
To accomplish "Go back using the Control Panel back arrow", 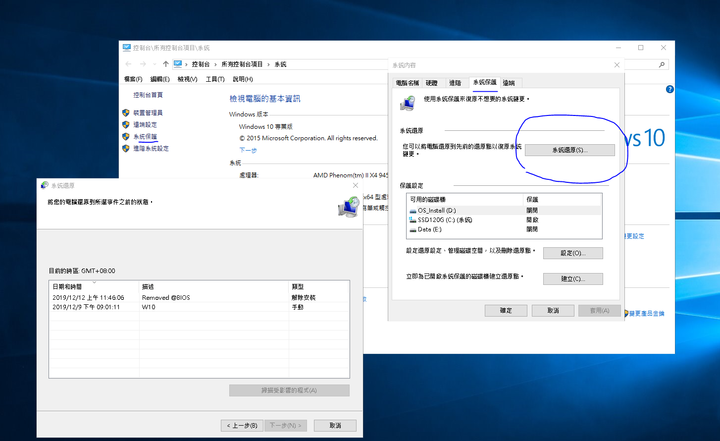I will [129, 64].
